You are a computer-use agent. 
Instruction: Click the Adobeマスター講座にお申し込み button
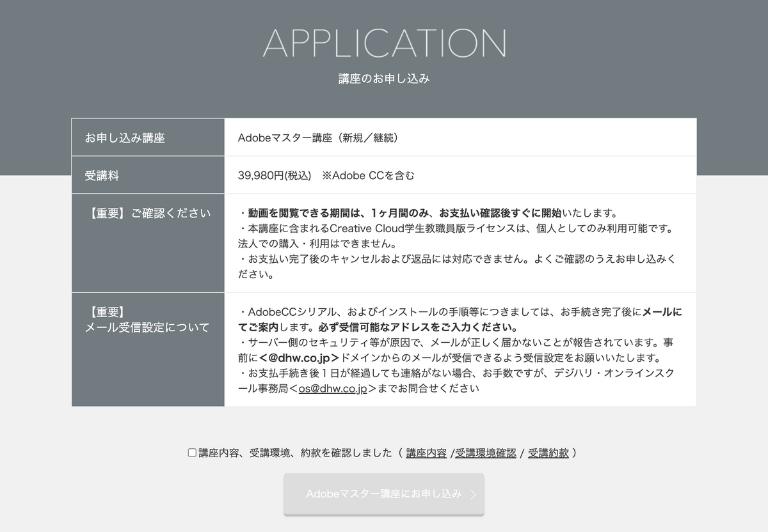click(384, 494)
